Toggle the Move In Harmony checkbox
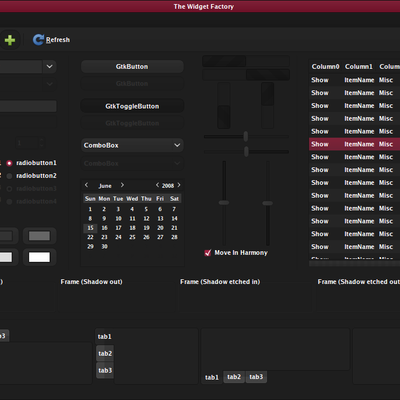 (x=208, y=253)
